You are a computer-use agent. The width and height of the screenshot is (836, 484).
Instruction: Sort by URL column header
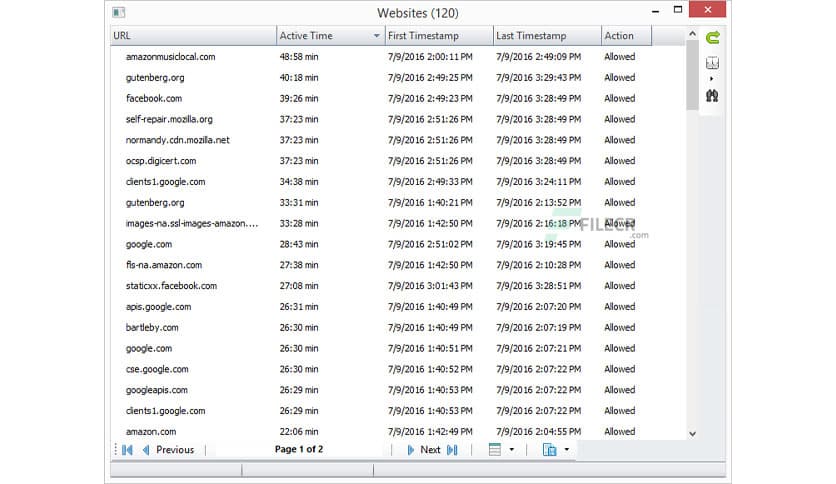tap(194, 36)
